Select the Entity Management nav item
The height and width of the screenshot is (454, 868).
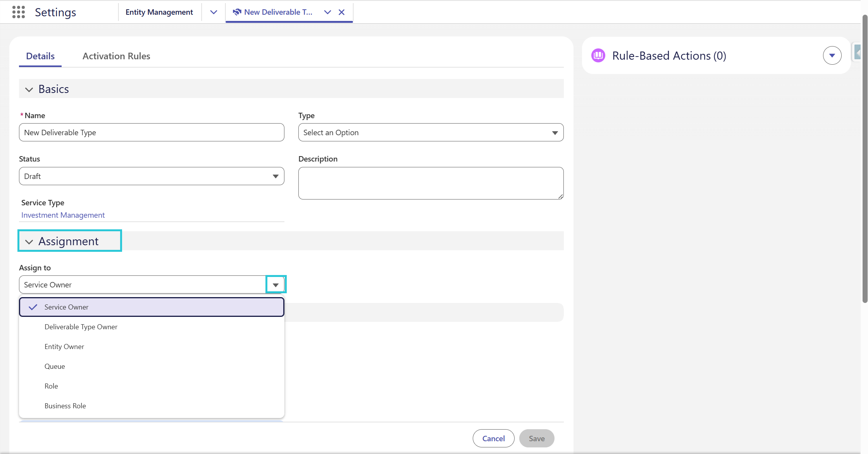coord(159,12)
